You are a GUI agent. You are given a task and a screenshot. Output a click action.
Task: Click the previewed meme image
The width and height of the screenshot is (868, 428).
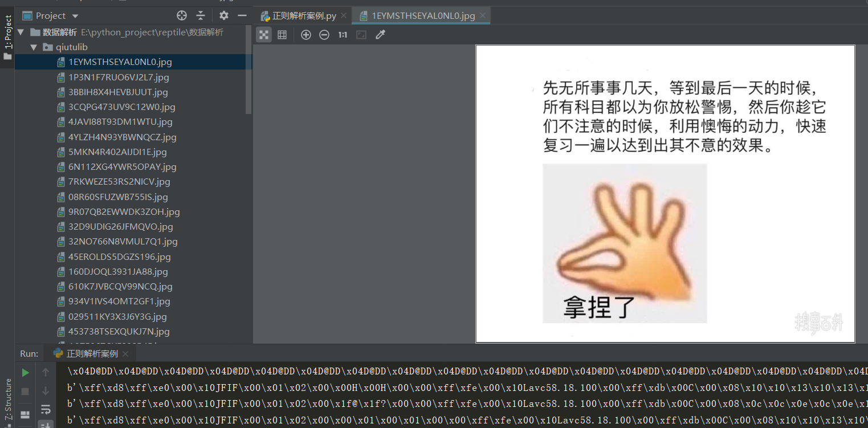point(665,194)
